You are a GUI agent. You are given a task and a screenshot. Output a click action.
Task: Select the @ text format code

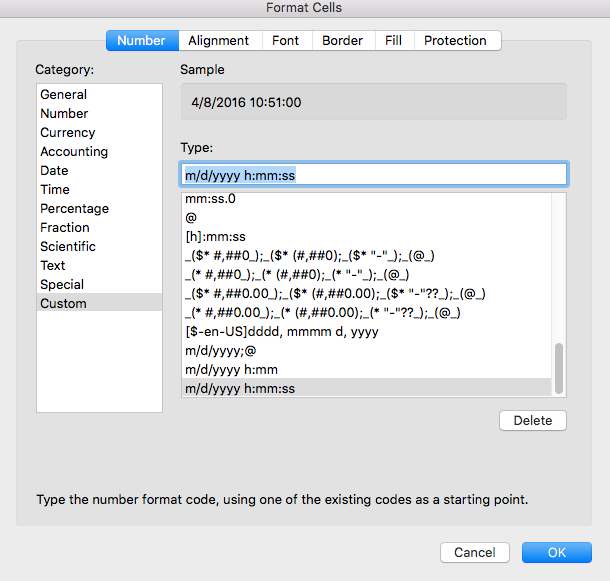190,218
